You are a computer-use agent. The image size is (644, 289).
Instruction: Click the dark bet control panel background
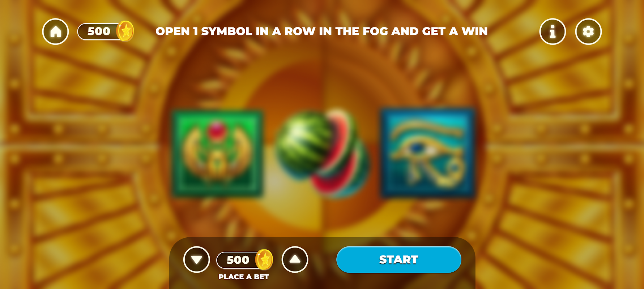pyautogui.click(x=323, y=263)
